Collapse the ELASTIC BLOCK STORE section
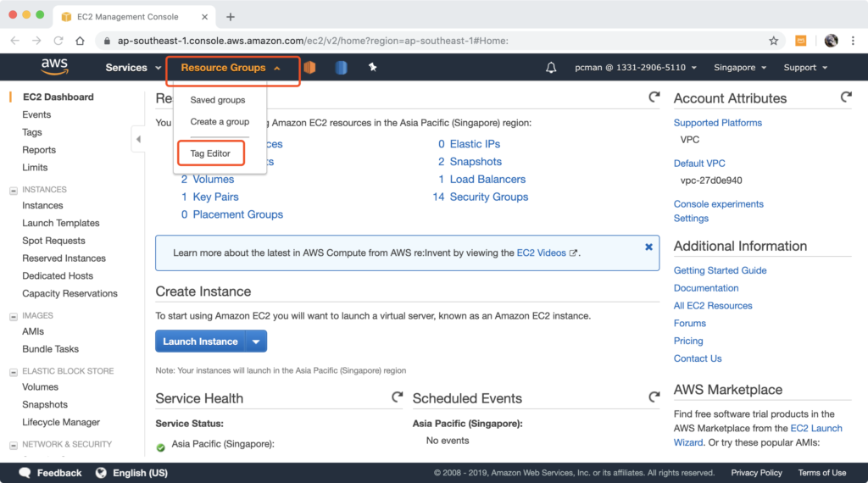Viewport: 868px width, 483px height. [x=14, y=372]
